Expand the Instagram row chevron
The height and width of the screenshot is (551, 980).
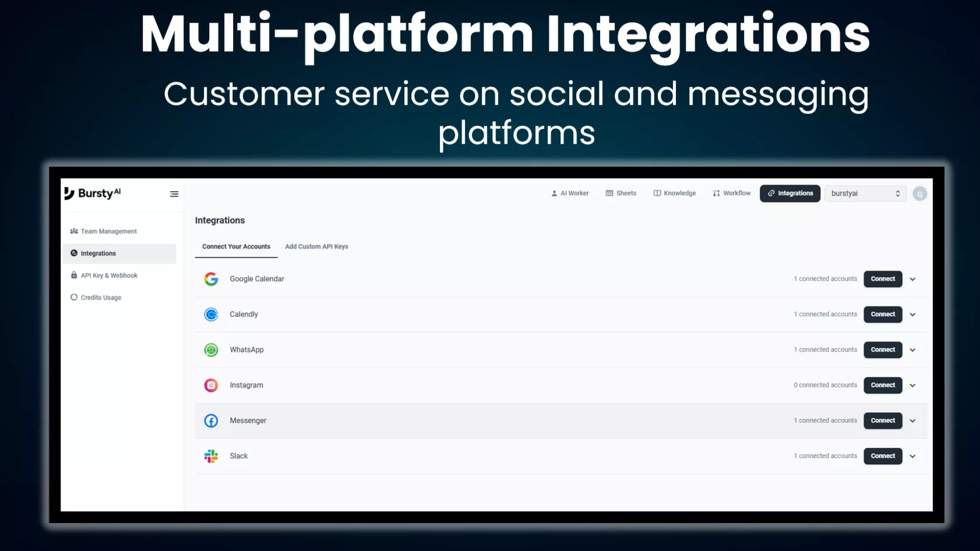912,386
